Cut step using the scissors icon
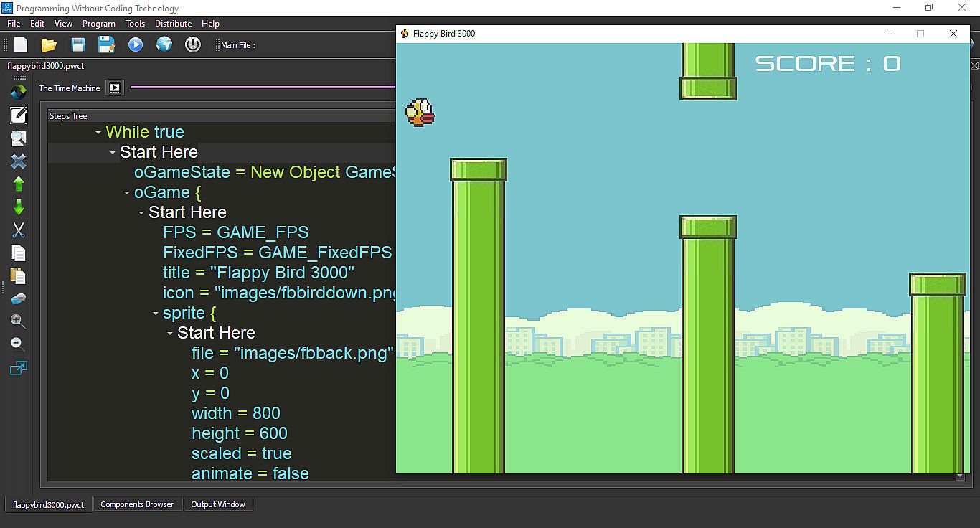 point(19,230)
